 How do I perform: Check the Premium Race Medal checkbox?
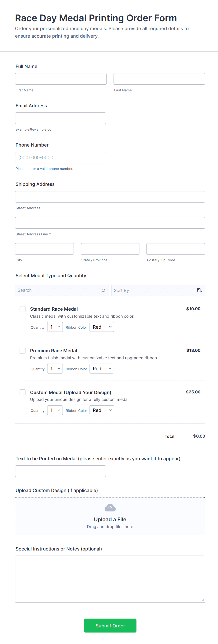pyautogui.click(x=23, y=350)
